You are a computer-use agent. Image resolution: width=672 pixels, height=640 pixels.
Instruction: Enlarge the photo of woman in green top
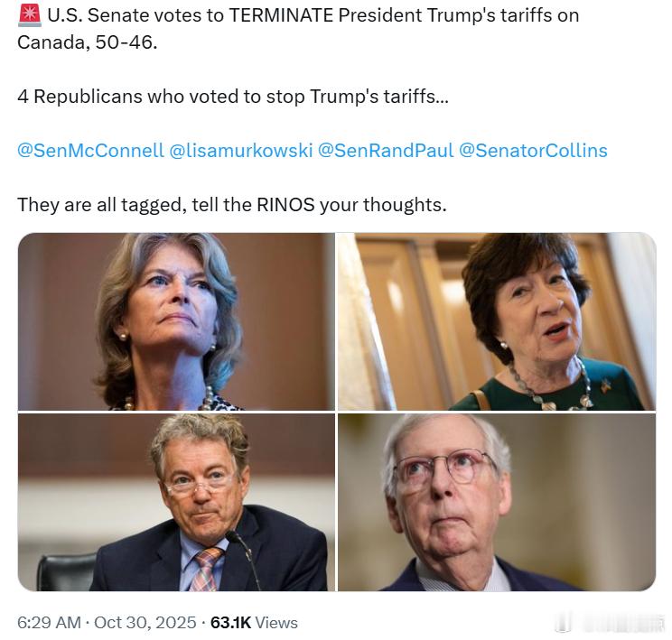point(497,321)
